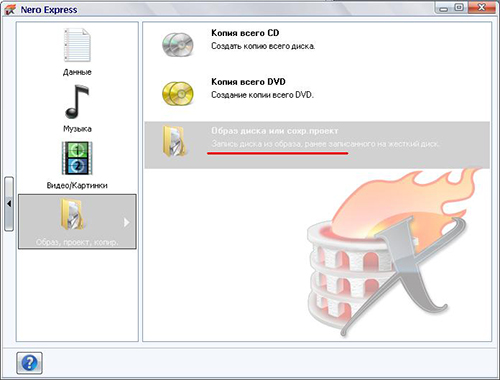Open help with the blue question mark
The width and height of the screenshot is (500, 380).
[x=29, y=363]
